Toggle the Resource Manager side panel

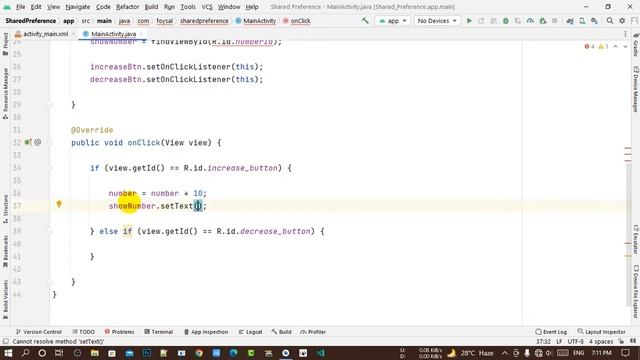point(5,93)
